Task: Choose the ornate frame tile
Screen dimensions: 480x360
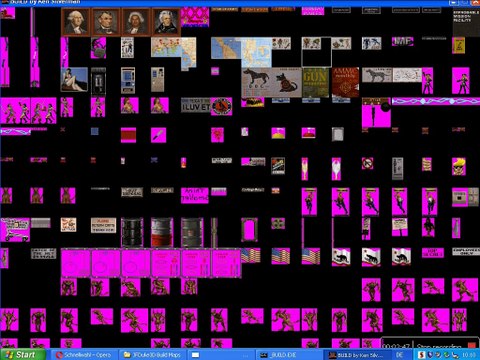Action: click(x=249, y=229)
